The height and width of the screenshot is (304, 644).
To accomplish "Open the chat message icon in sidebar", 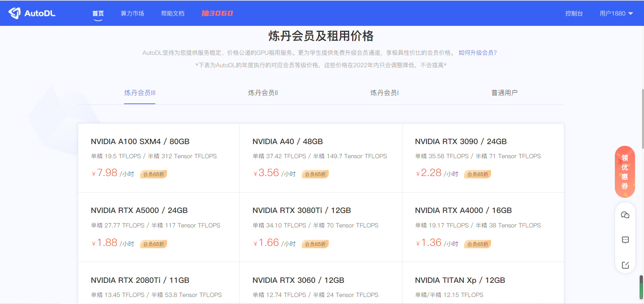I will pos(625,240).
